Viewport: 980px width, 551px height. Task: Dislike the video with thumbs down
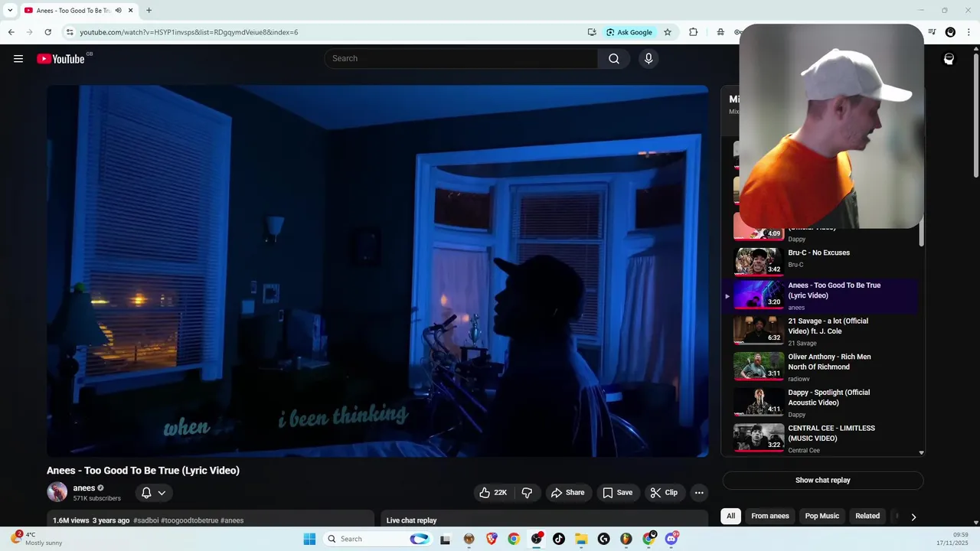click(527, 493)
